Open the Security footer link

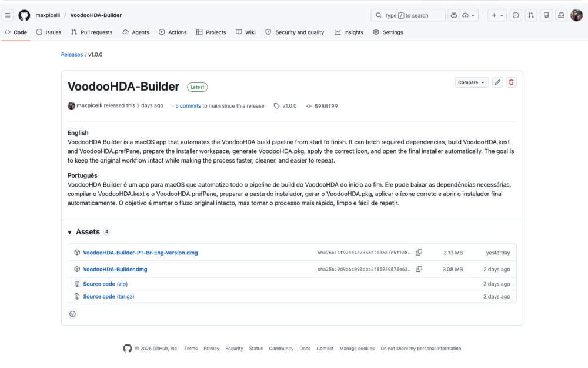click(234, 349)
